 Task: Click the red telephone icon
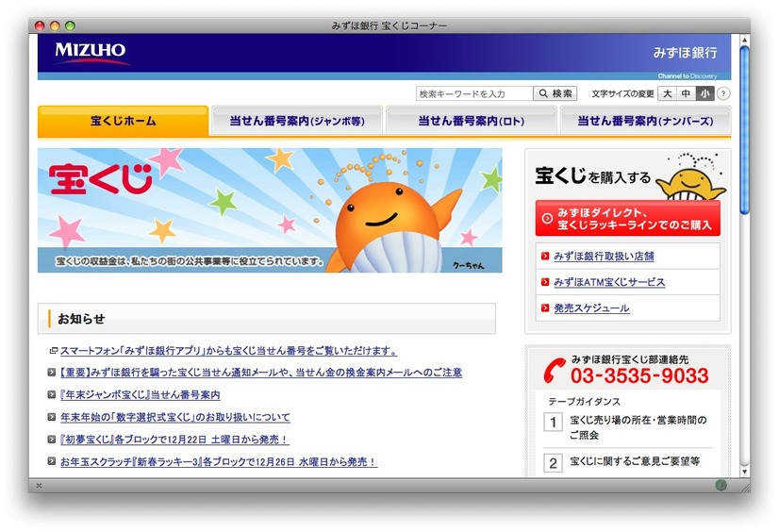coord(555,371)
